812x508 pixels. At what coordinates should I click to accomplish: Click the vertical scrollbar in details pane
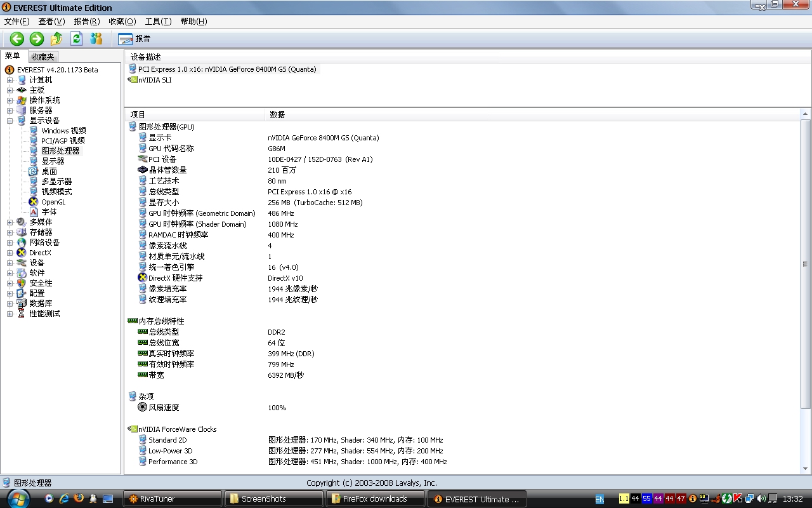click(x=806, y=264)
